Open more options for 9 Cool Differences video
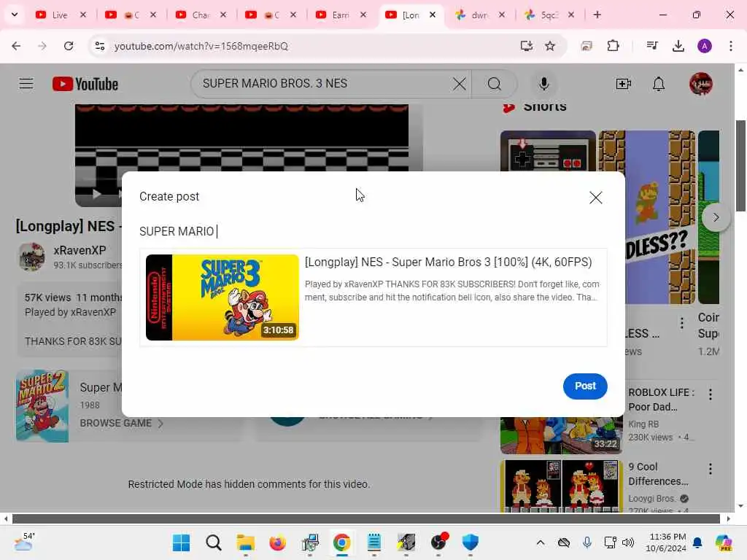Image resolution: width=747 pixels, height=560 pixels. tap(711, 469)
